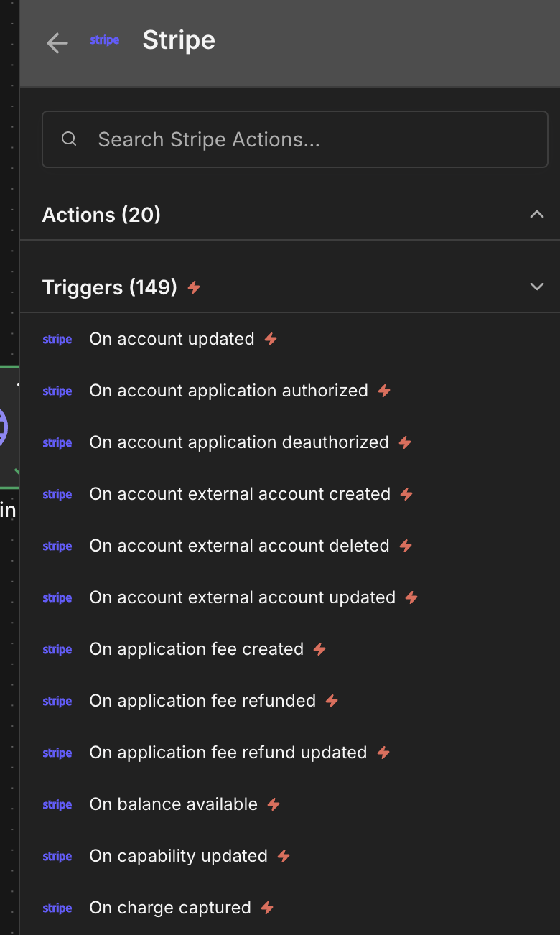Choose On account external account deleted

(290, 546)
